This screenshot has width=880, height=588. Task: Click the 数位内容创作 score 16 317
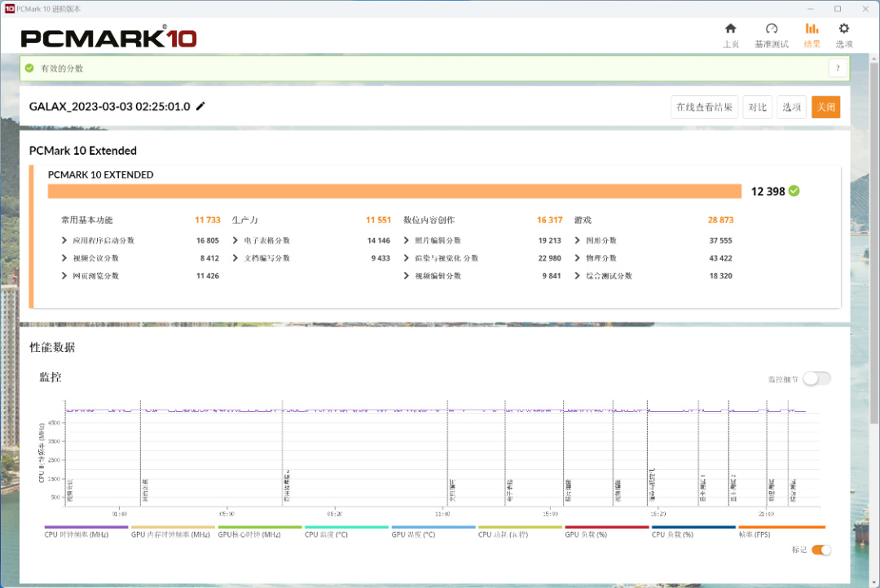(x=549, y=220)
